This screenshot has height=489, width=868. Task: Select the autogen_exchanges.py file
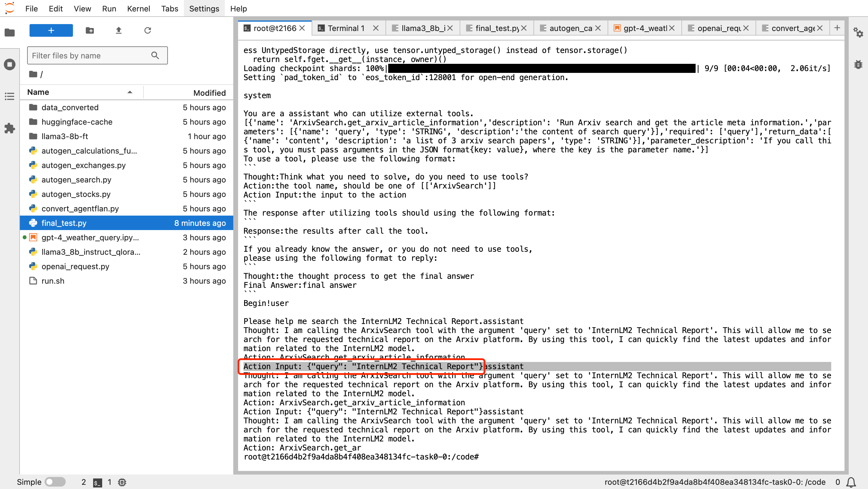tap(127, 165)
